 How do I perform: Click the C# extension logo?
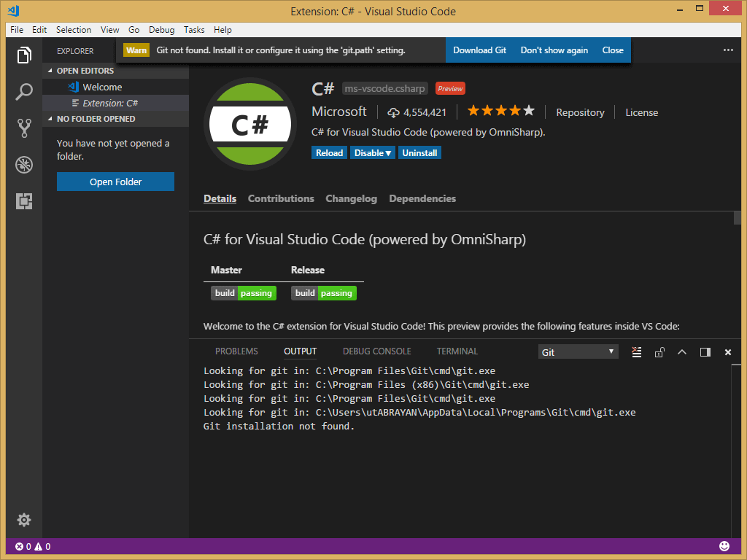(250, 124)
